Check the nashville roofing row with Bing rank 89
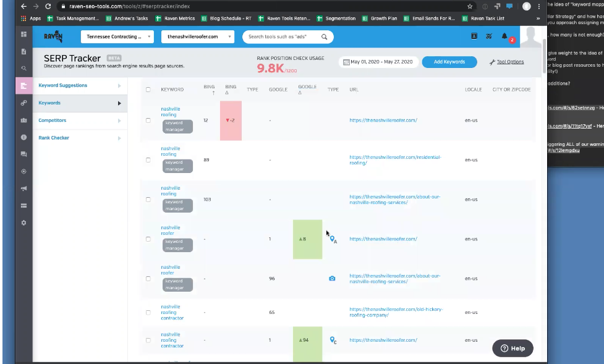This screenshot has width=604, height=364. (148, 160)
